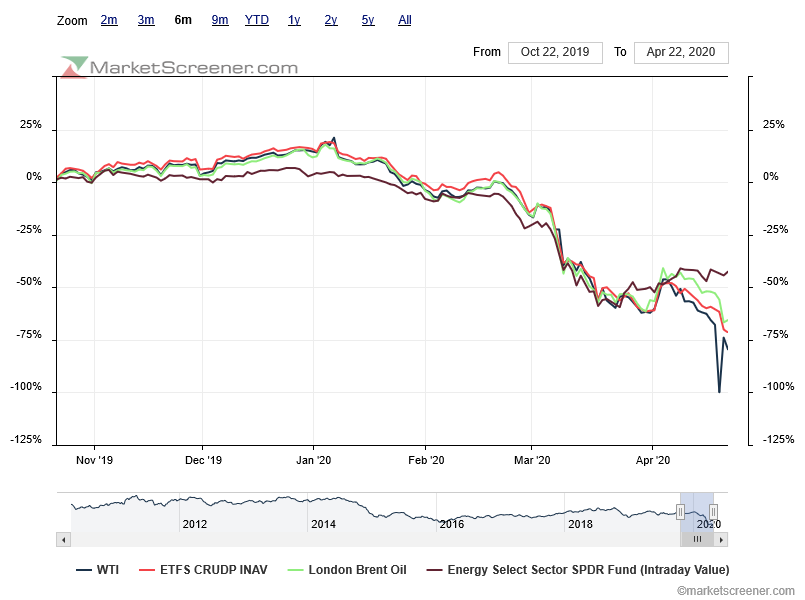This screenshot has width=805, height=600.
Task: Click the Mar '20 axis label
Action: pos(532,460)
